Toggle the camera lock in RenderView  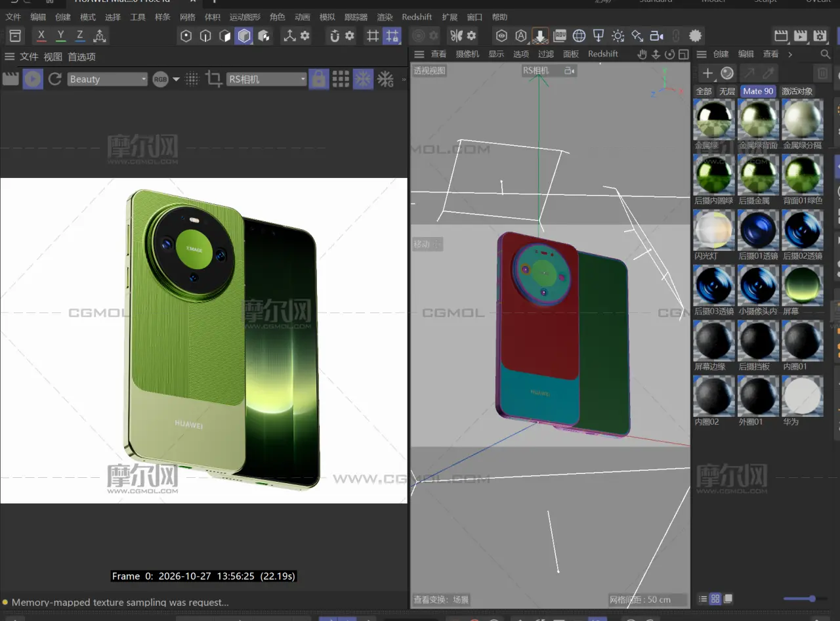(x=319, y=79)
